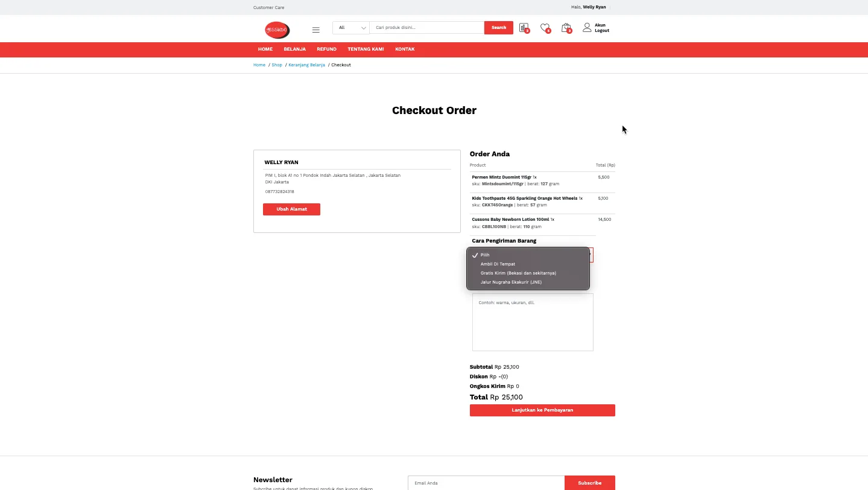Expand the All category dropdown

click(351, 28)
